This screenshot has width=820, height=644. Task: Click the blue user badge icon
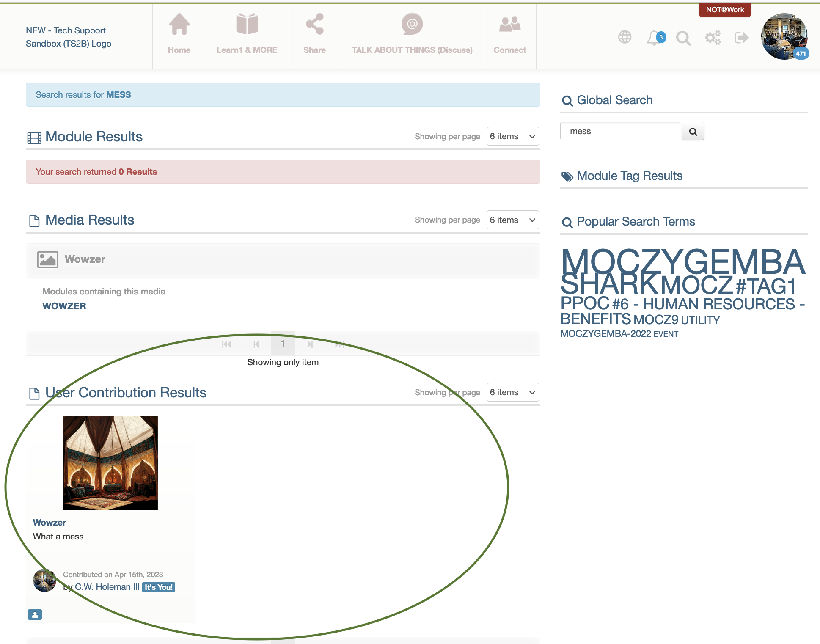click(x=35, y=614)
